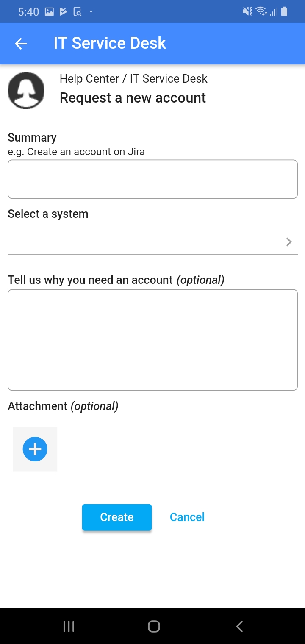Cancel the new account request
The width and height of the screenshot is (305, 644).
point(187,517)
